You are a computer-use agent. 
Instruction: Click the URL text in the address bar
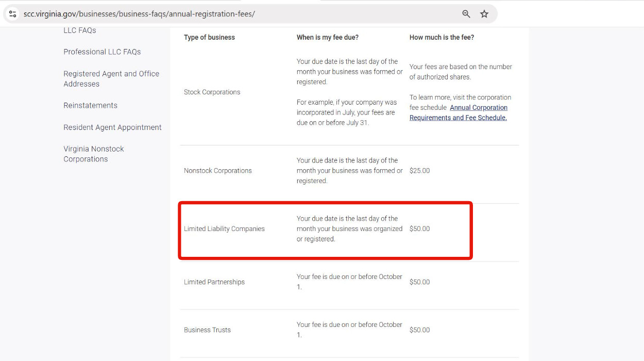pyautogui.click(x=139, y=14)
